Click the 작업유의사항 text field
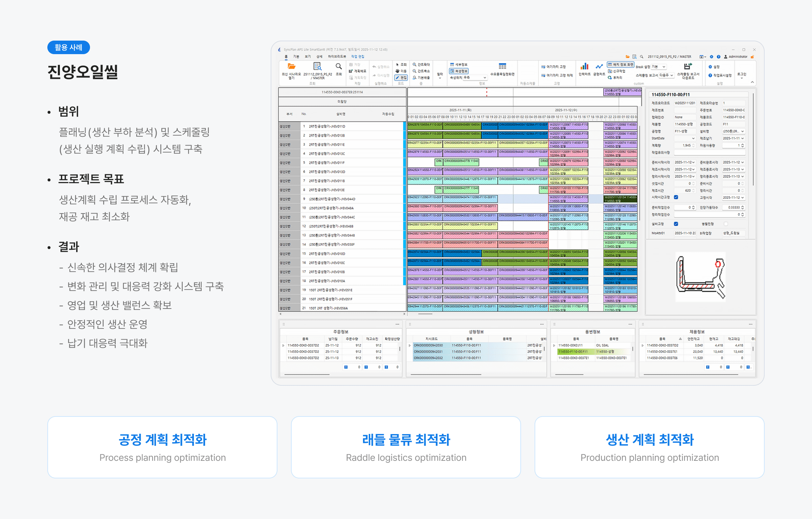Viewport: 812px width, 519px height. point(709,153)
